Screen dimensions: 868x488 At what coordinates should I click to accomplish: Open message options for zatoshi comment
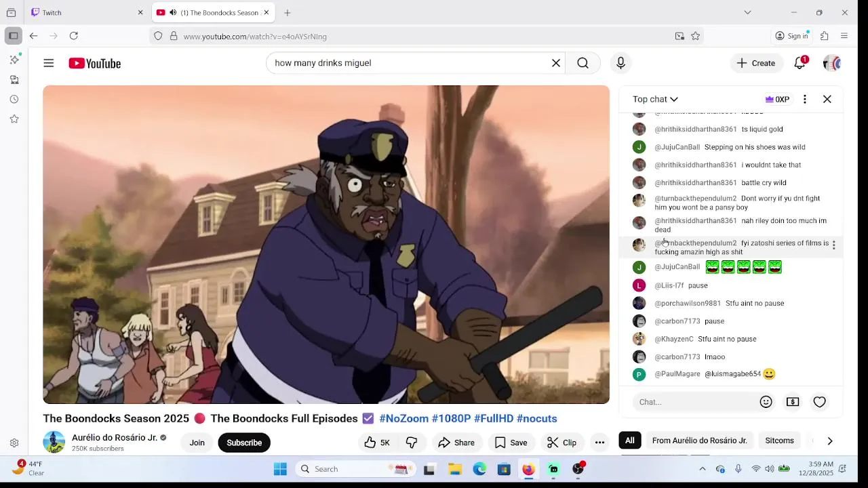pyautogui.click(x=833, y=245)
